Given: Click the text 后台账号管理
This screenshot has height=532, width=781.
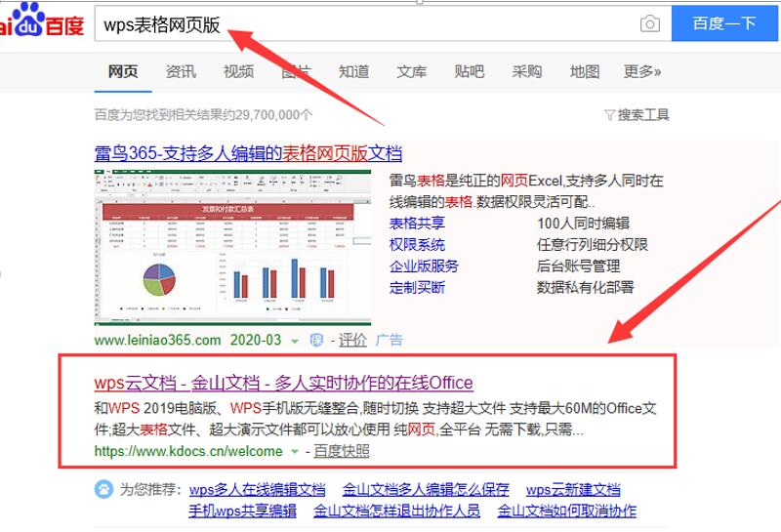Looking at the screenshot, I should (x=578, y=266).
